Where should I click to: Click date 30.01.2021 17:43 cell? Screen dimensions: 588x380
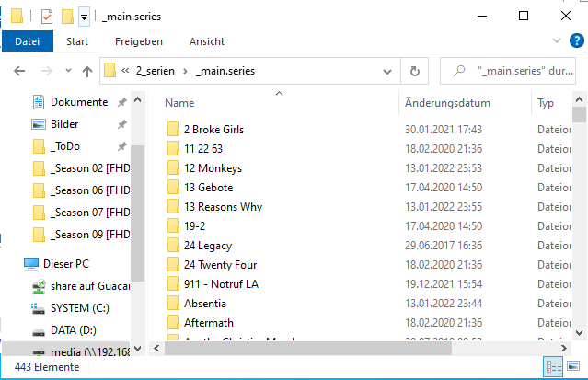point(444,130)
